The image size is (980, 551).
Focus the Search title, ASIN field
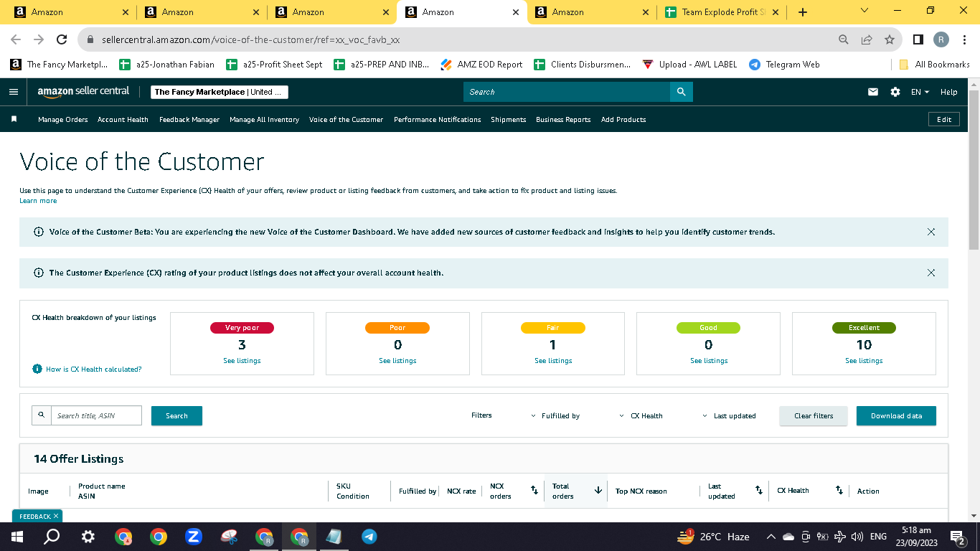[x=96, y=415]
